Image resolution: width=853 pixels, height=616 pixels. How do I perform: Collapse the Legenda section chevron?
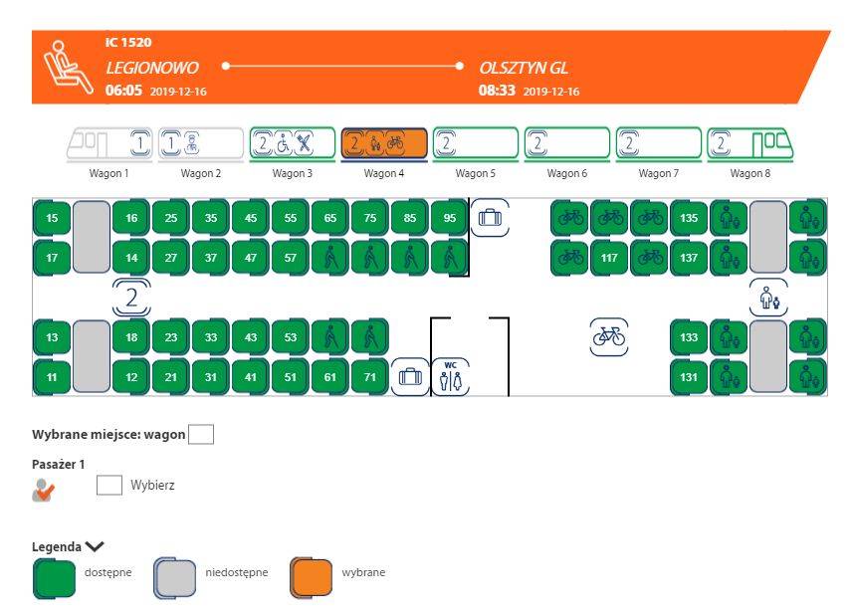(x=96, y=546)
